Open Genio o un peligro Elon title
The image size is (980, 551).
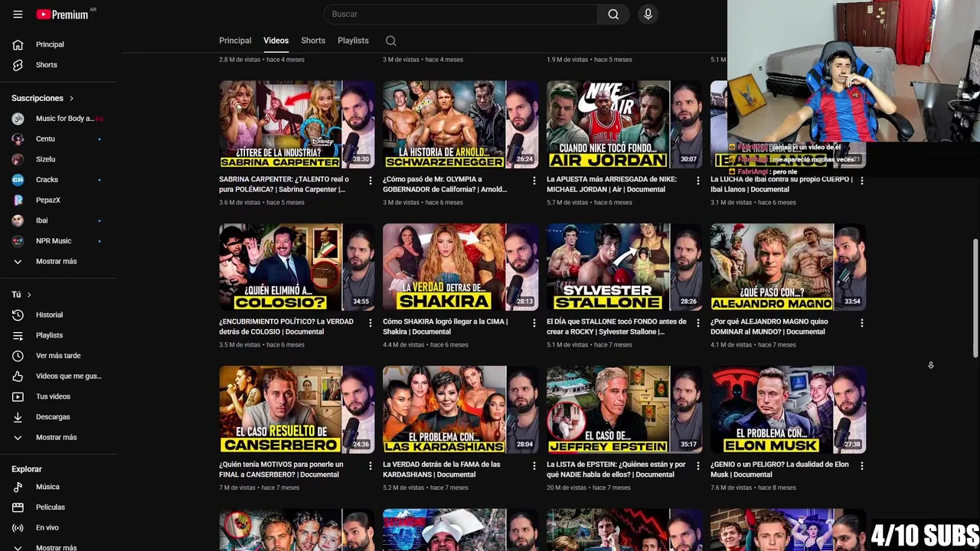tap(779, 469)
